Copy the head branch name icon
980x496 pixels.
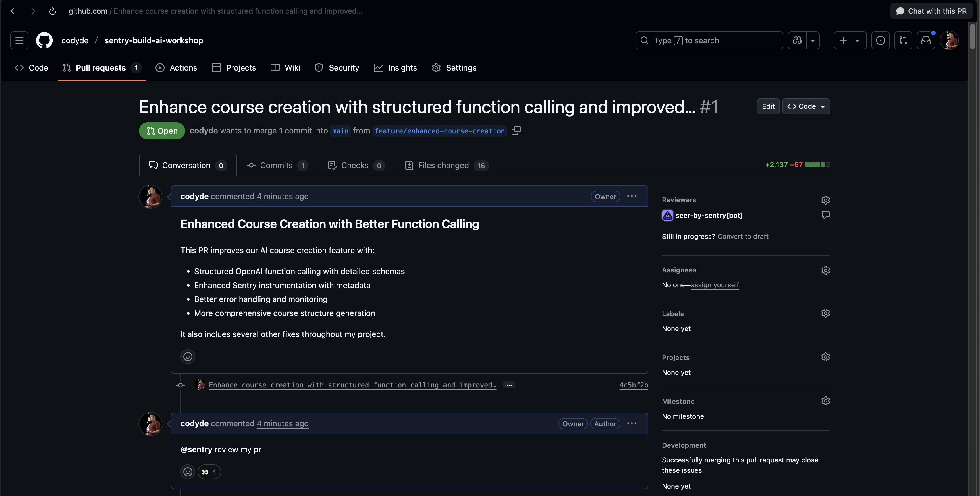[516, 131]
